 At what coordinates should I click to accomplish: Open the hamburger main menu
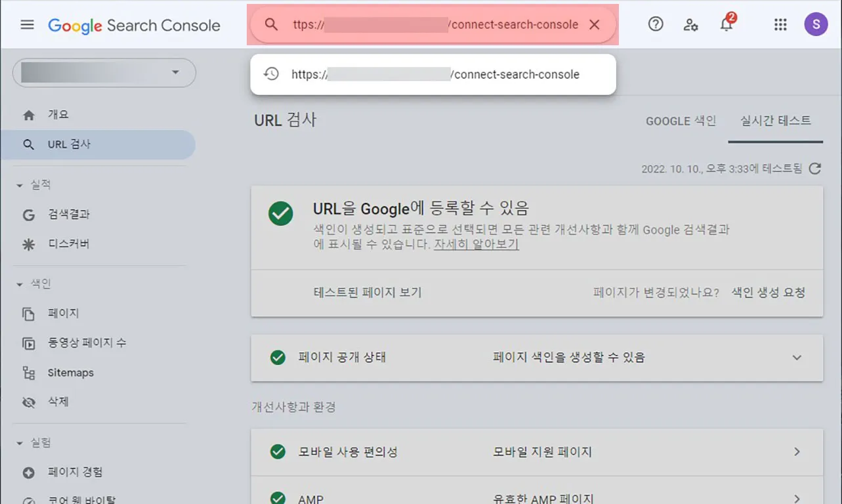(27, 25)
